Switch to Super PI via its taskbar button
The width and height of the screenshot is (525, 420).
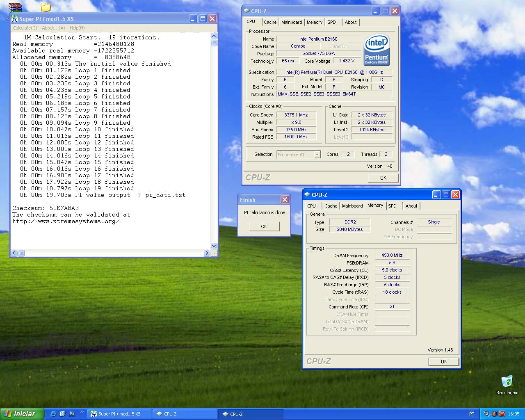[x=119, y=414]
